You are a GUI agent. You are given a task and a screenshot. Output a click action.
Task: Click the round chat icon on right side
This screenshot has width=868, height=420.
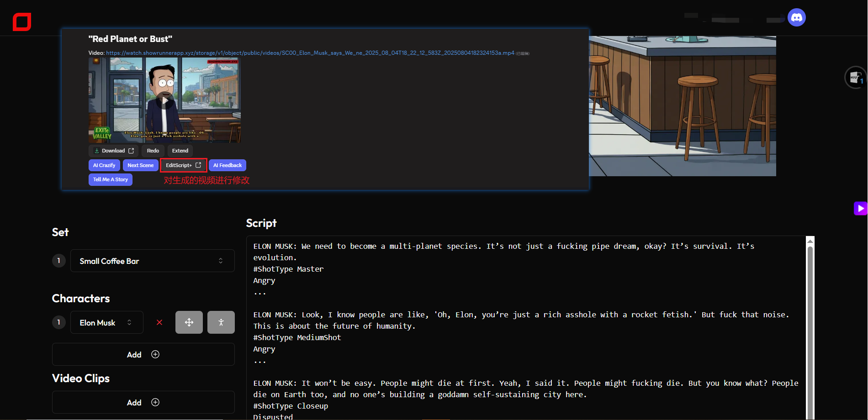click(x=856, y=78)
